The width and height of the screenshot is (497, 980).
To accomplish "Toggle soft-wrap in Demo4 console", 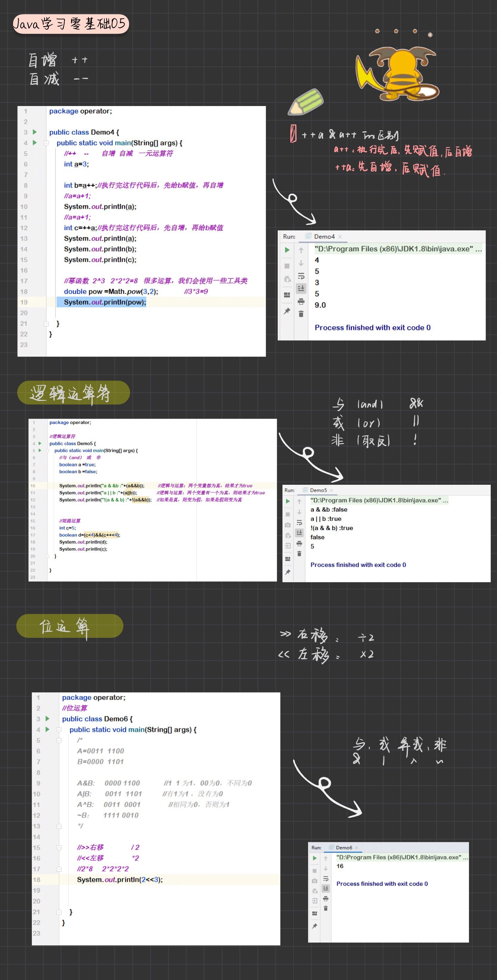I will 301,276.
